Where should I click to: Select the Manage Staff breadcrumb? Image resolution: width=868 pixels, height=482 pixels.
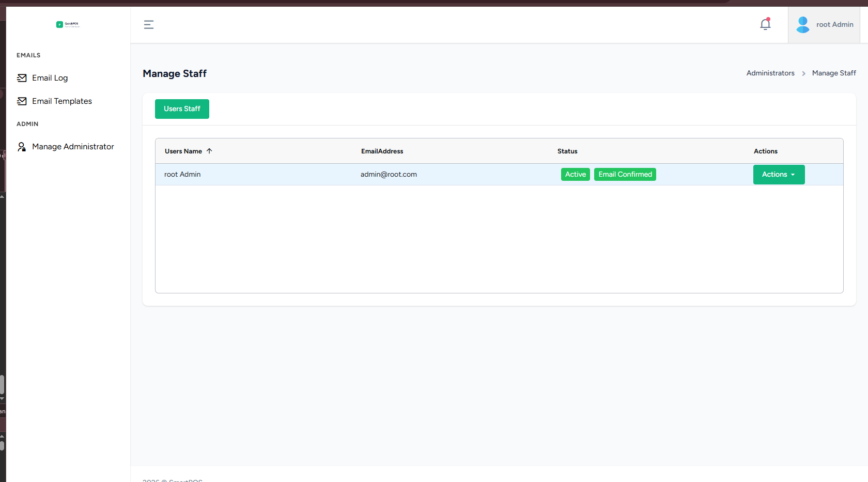pyautogui.click(x=833, y=73)
